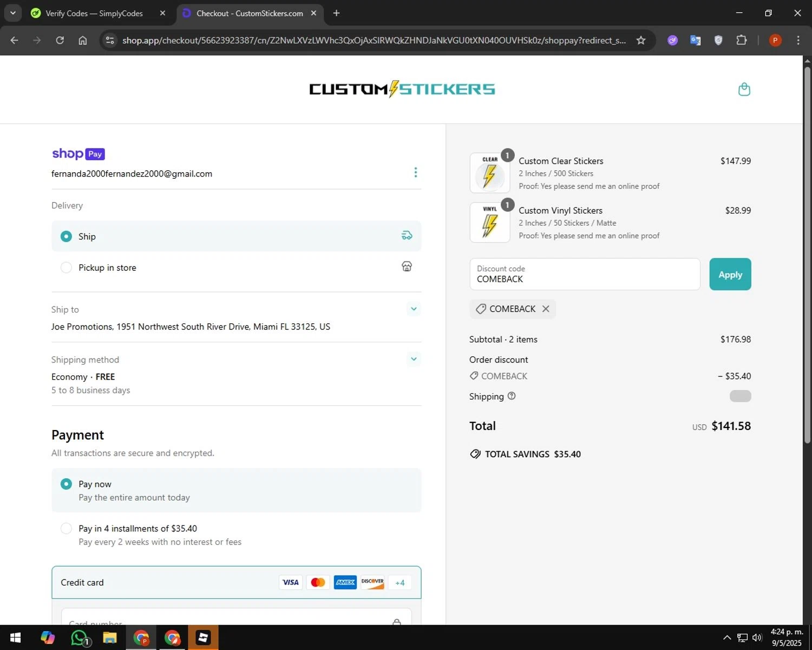The width and height of the screenshot is (812, 650).
Task: Expand the Ship to address section
Action: pos(414,309)
